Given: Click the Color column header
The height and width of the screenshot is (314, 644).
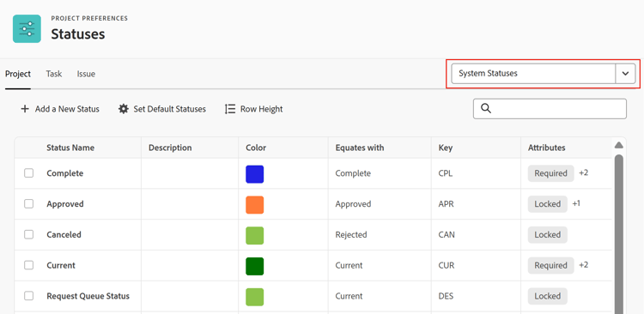Looking at the screenshot, I should click(256, 148).
